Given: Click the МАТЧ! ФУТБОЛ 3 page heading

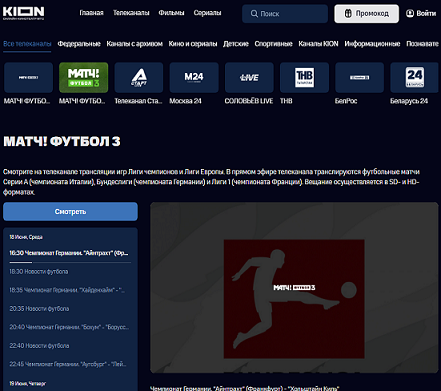Looking at the screenshot, I should click(x=62, y=141).
